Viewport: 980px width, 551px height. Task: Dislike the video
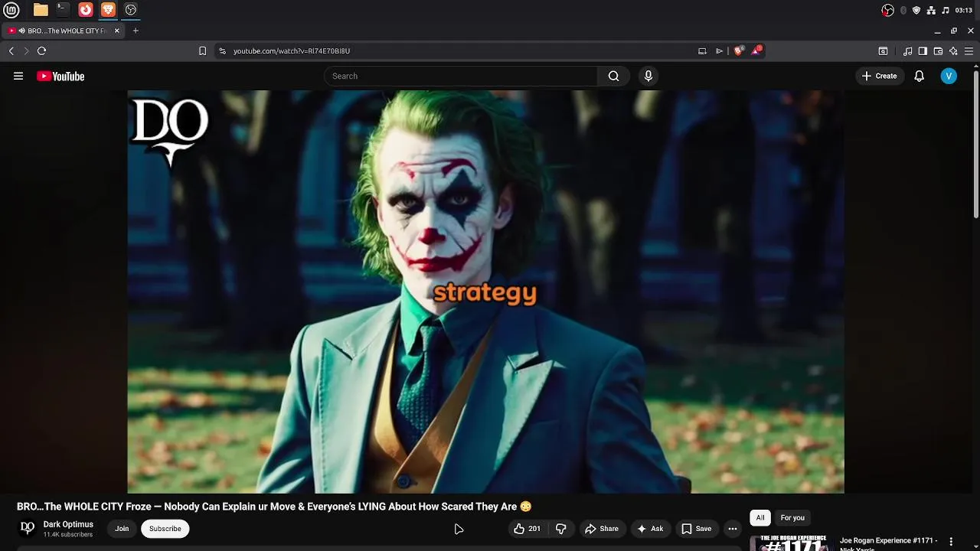click(x=561, y=529)
